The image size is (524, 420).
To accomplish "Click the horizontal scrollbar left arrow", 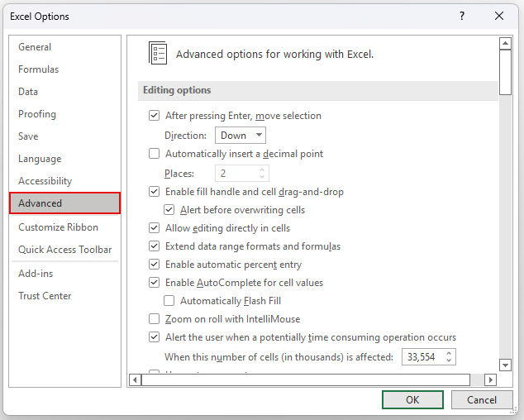I will 133,379.
